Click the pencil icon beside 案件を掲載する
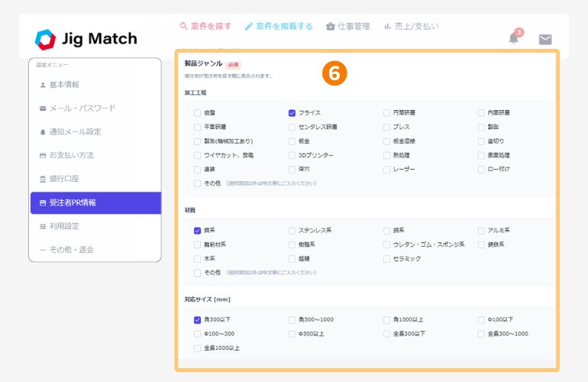The image size is (588, 382). tap(249, 27)
